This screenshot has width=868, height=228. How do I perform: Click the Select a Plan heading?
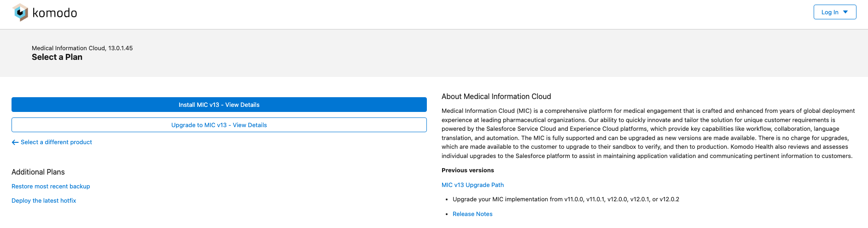[x=57, y=57]
